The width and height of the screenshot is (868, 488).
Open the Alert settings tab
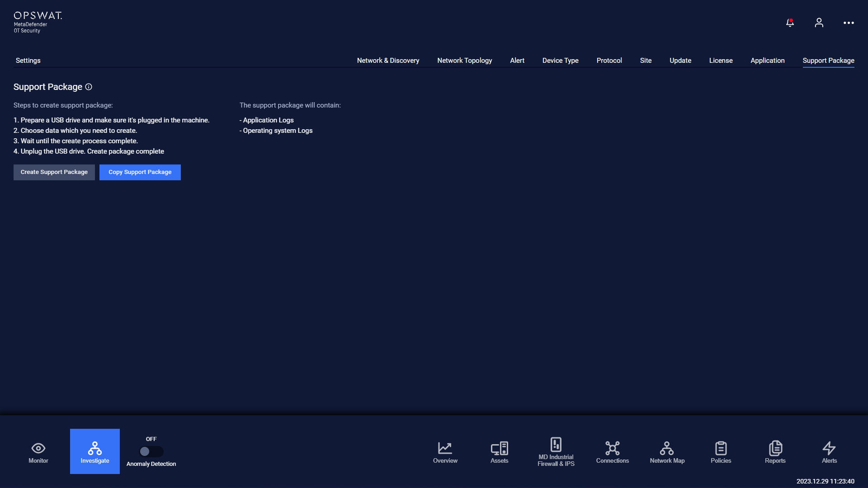517,61
